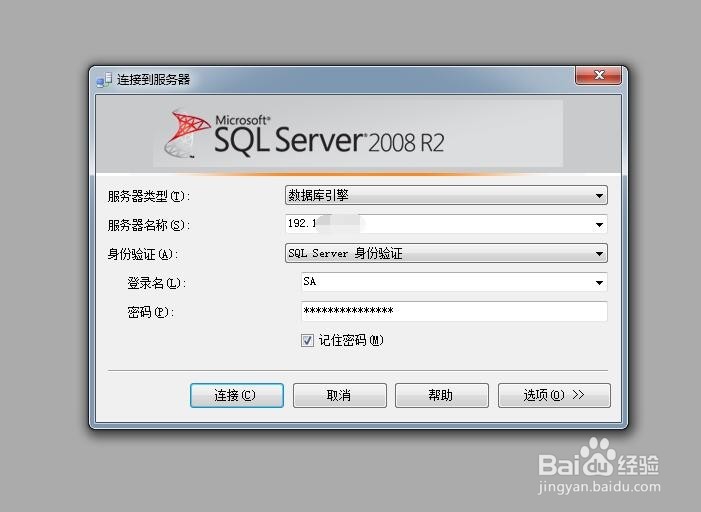
Task: Open the authentication (身份验证) dropdown
Action: click(x=446, y=254)
